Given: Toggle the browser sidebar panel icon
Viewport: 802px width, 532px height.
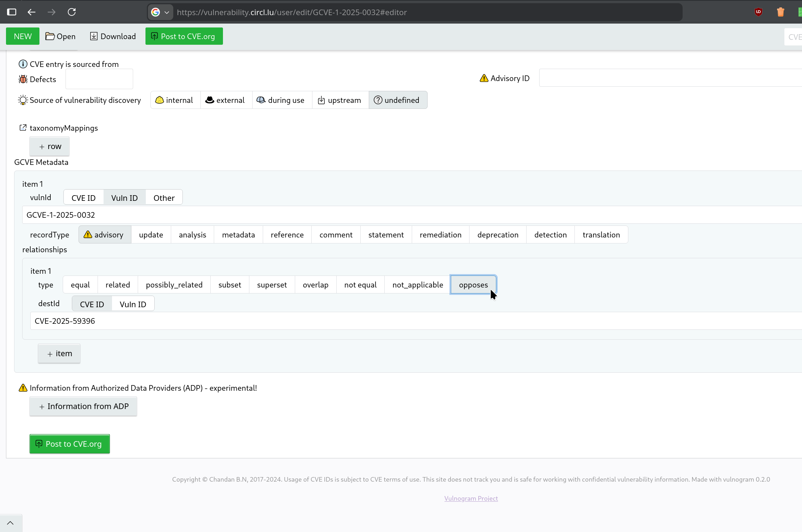Looking at the screenshot, I should (x=12, y=12).
